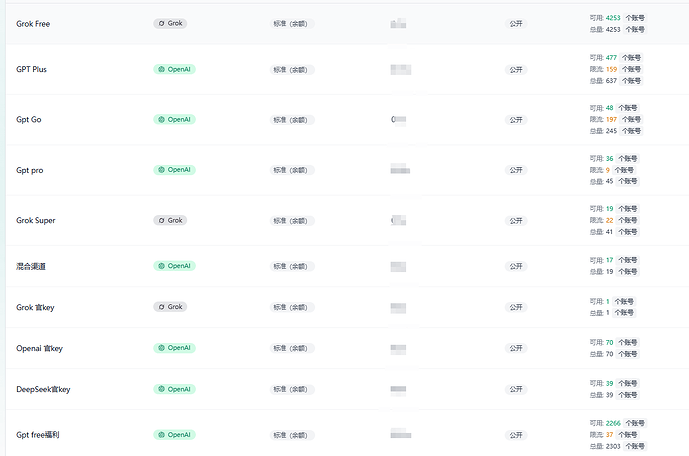
Task: Click the rate-limited count 197 for Gpt Go
Action: click(611, 119)
